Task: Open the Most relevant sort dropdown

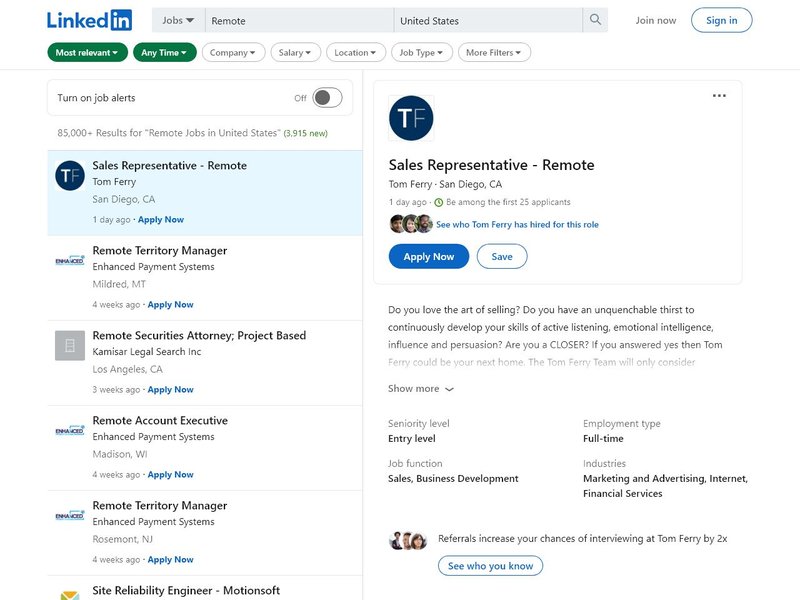Action: 87,53
